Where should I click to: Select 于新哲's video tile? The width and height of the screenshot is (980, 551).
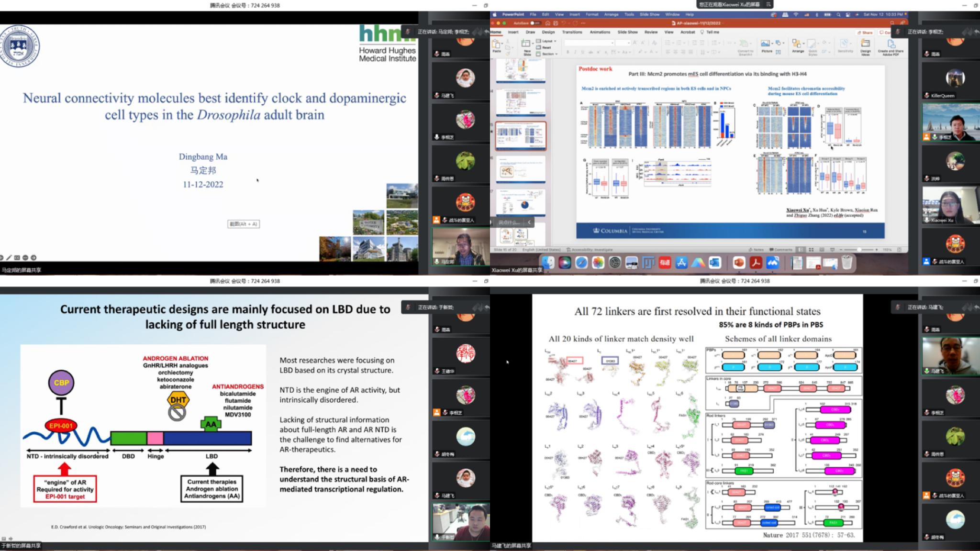coord(461,522)
